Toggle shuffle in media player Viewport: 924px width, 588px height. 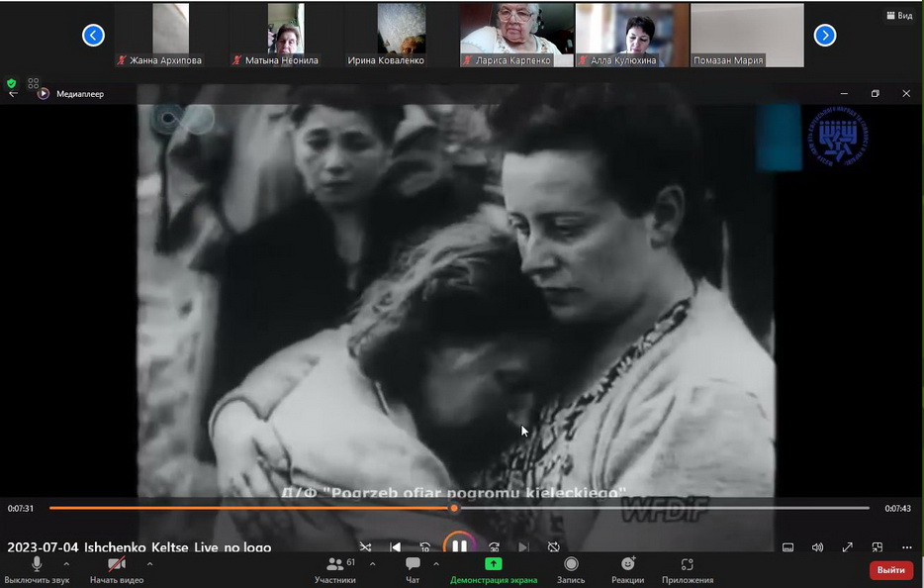[x=365, y=546]
